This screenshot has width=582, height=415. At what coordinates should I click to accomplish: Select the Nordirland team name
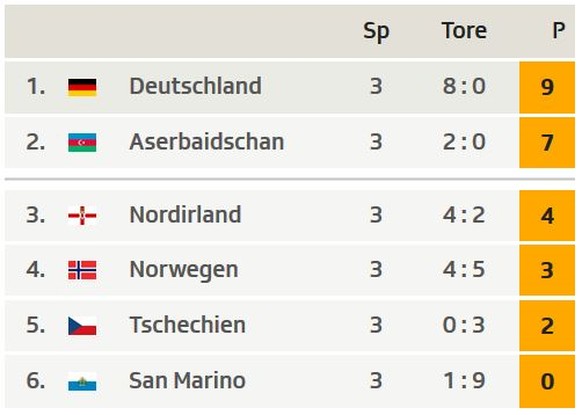point(185,215)
